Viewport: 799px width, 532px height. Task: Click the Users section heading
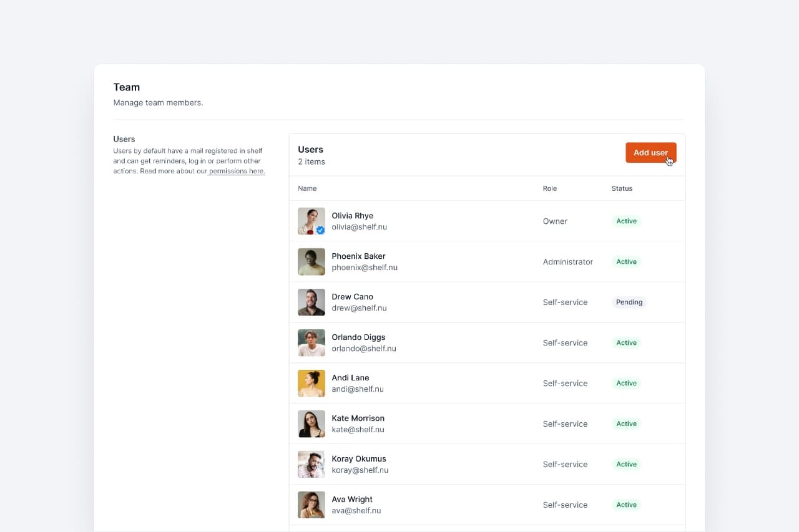tap(310, 149)
